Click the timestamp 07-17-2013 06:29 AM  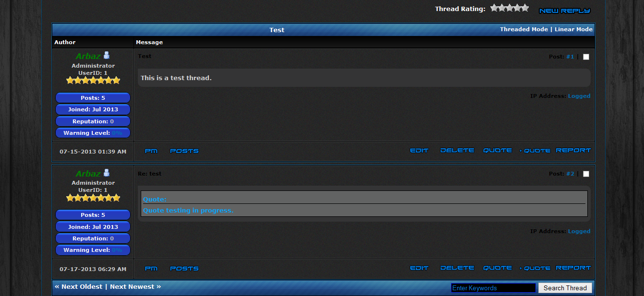click(93, 269)
